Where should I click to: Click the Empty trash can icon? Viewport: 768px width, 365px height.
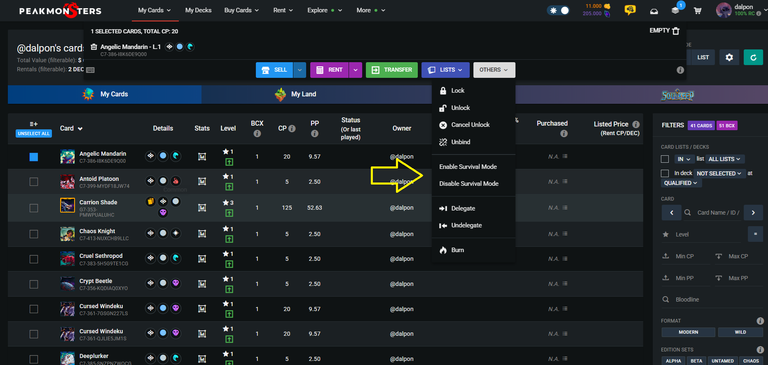point(676,31)
